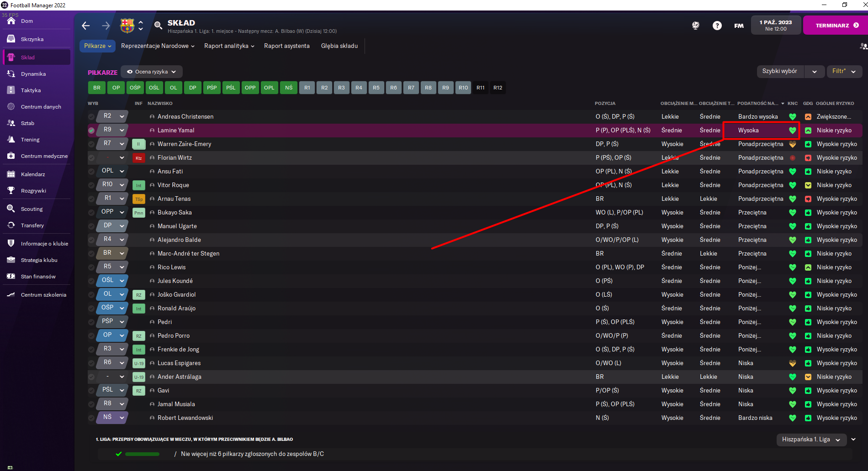The height and width of the screenshot is (471, 868).
Task: Sort by PODATNOŚĆ NA... column header
Action: click(x=758, y=104)
